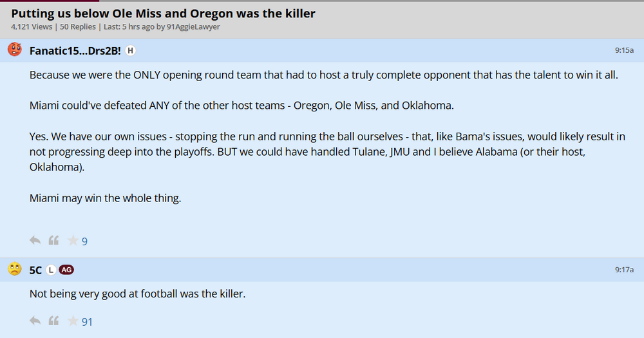Click the 9:17a post timestamp
644x338 pixels.
pyautogui.click(x=624, y=270)
